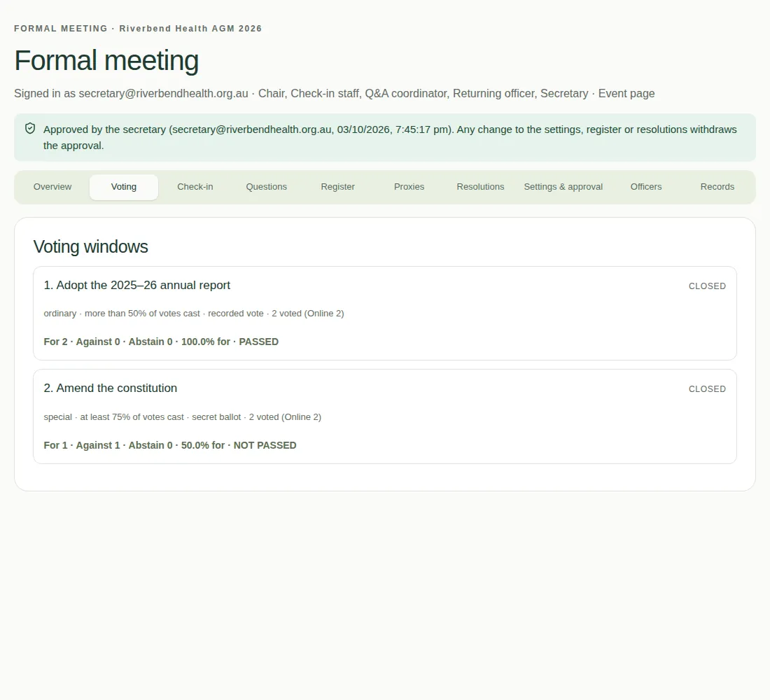Screen dimensions: 770x700
Task: Open the Register tab
Action: 338,187
